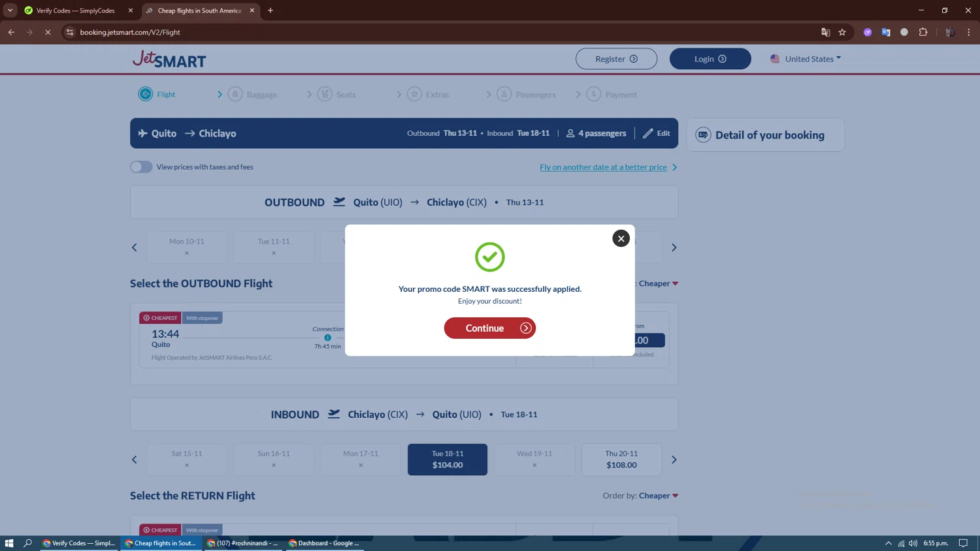Close the Cheap flights browser tab

click(252, 10)
